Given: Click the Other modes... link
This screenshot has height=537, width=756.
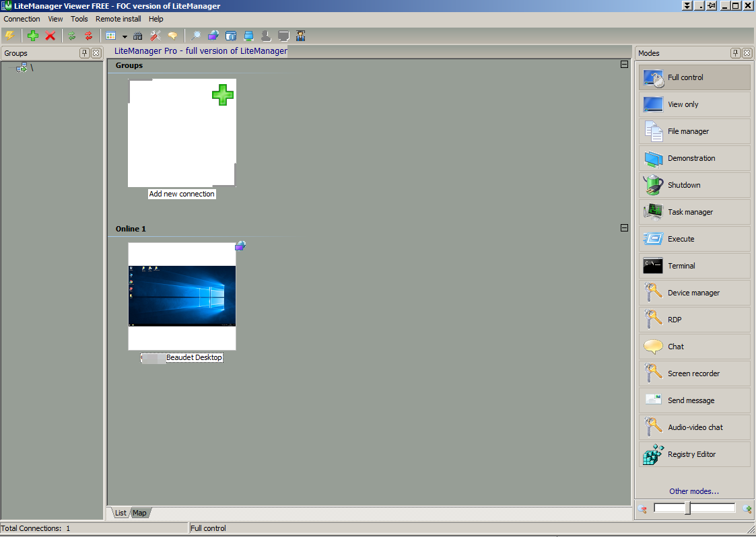Looking at the screenshot, I should click(x=693, y=491).
